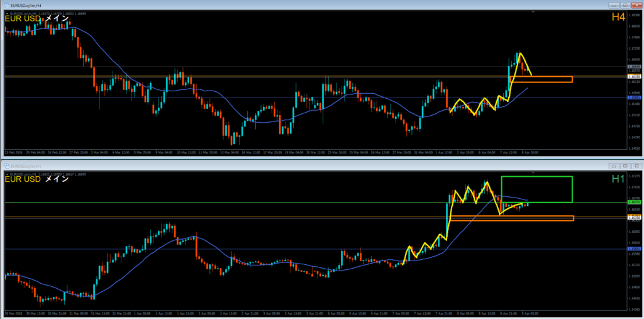Screen dimensions: 644x319
Task: Click the EUR USD メイン label on H4 chart
Action: point(36,18)
